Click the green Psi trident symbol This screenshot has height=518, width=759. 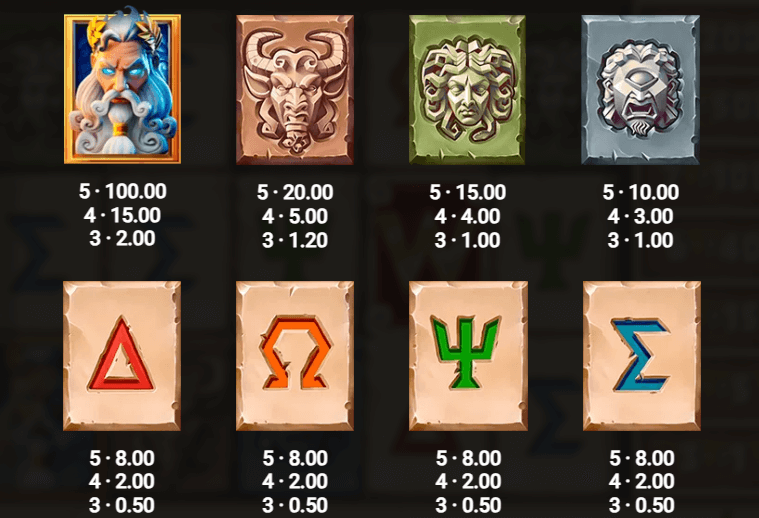[468, 356]
